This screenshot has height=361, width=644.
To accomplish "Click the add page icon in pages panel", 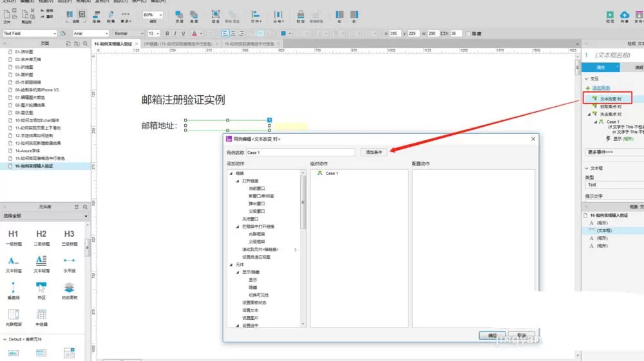I will click(68, 44).
